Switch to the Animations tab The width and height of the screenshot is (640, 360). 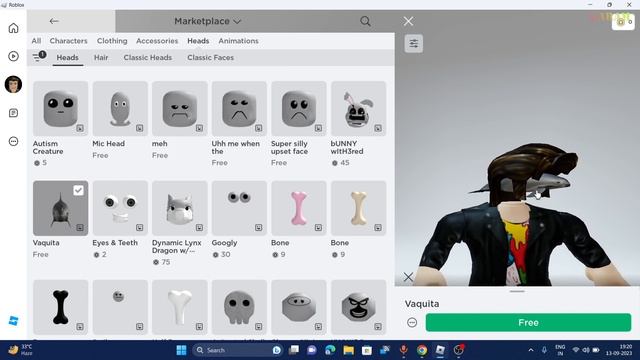click(x=238, y=41)
